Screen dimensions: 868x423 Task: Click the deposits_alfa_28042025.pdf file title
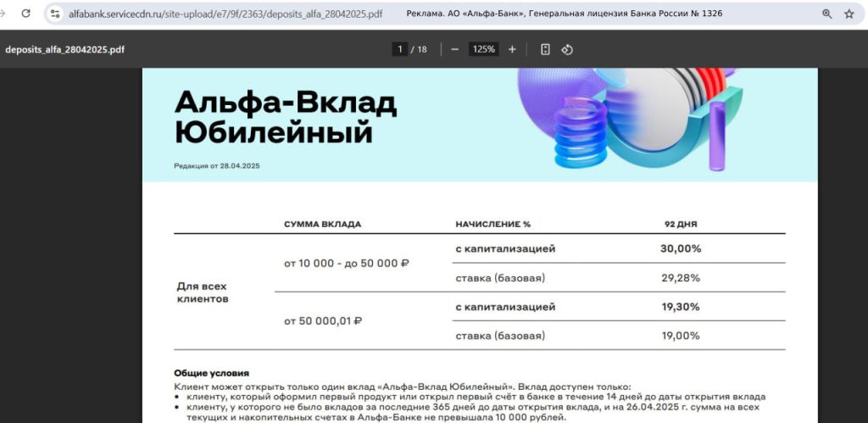tap(64, 49)
